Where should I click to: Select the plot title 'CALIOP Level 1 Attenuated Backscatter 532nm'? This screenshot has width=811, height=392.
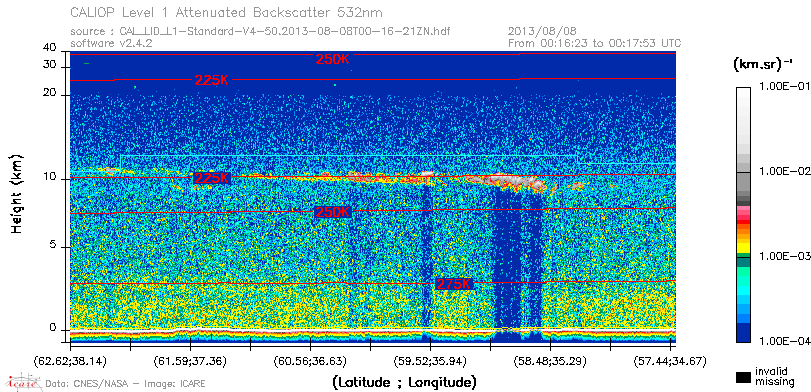(x=227, y=12)
